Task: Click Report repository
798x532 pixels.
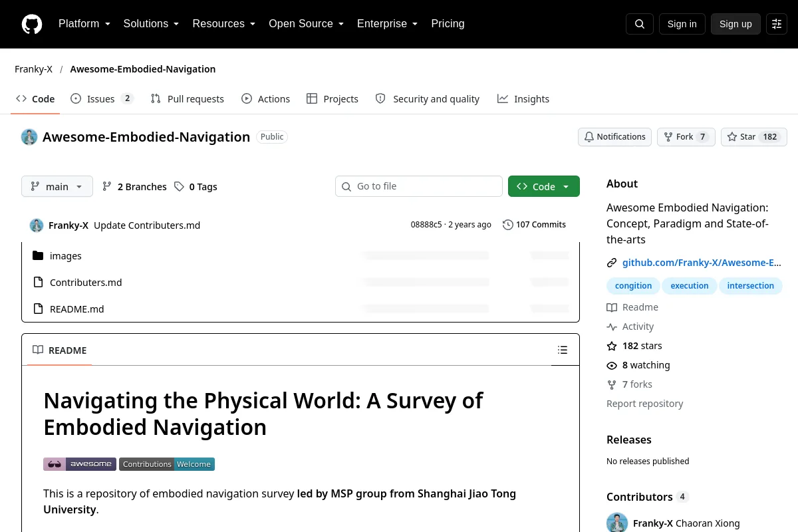Action: point(644,404)
